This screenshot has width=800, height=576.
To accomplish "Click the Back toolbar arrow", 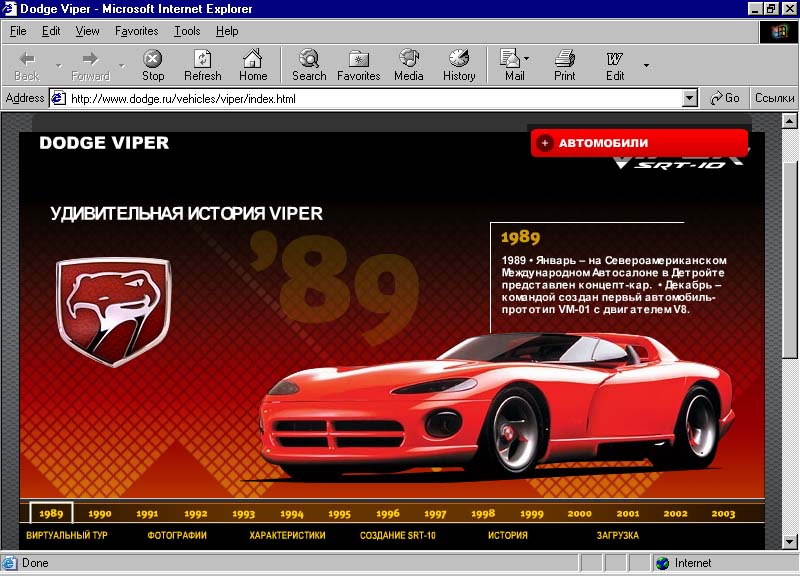I will coord(27,65).
